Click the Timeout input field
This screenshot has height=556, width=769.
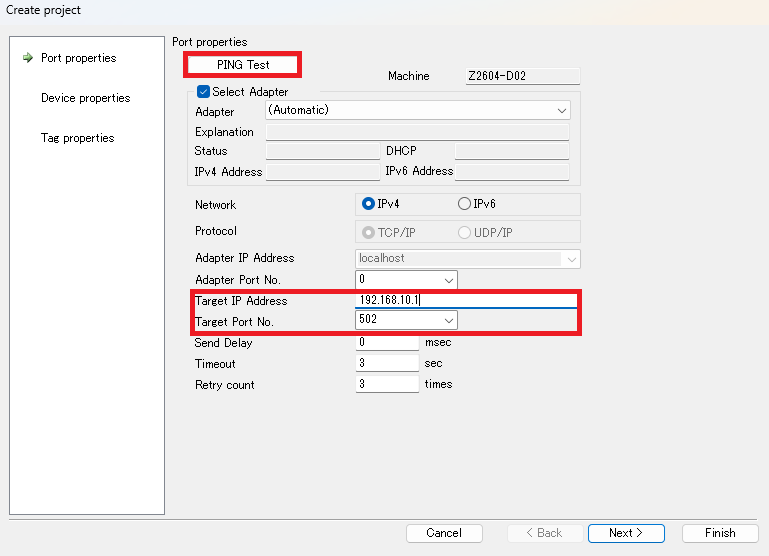(x=387, y=364)
